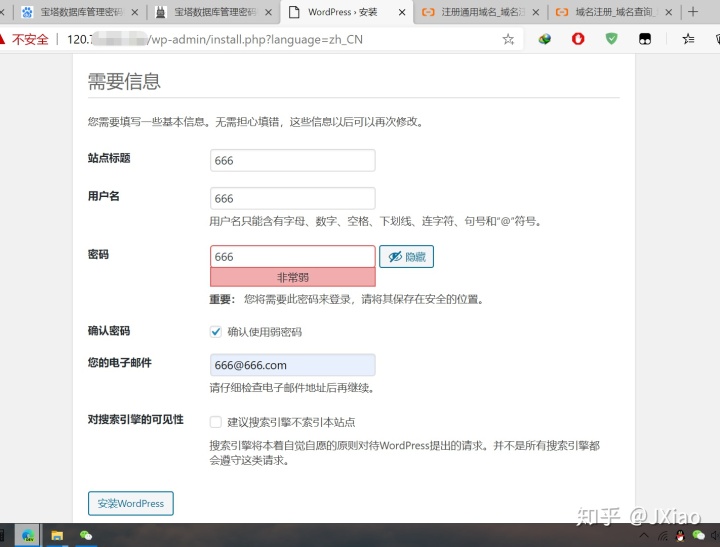Open the IDM globe extension icon
The width and height of the screenshot is (720, 547).
click(x=545, y=39)
